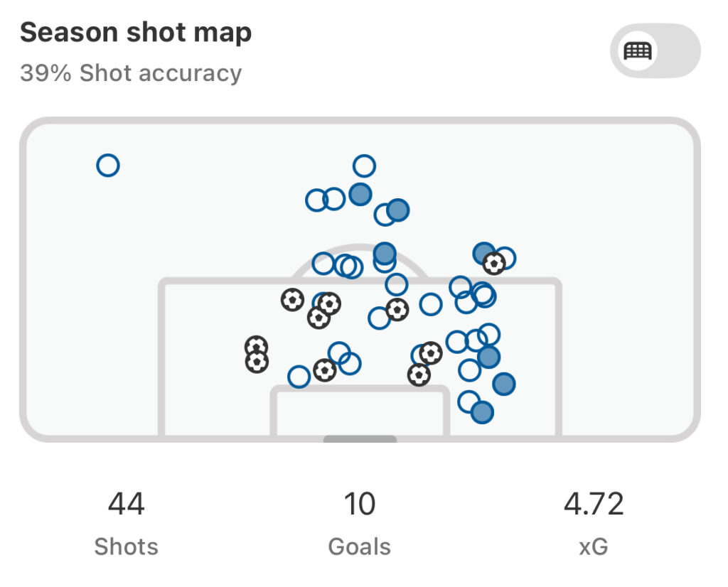The width and height of the screenshot is (728, 587).
Task: Click the lower ball of the left goal pair
Action: pos(257,362)
